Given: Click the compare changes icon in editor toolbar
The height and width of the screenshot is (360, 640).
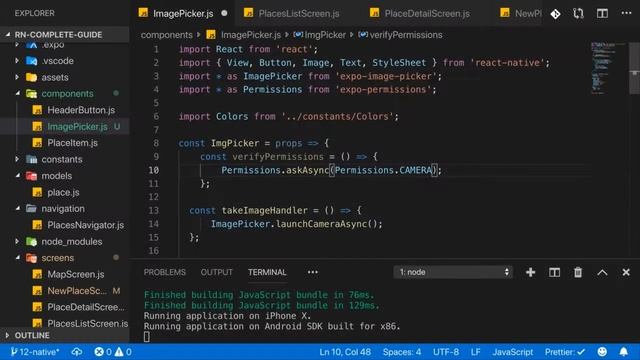Looking at the screenshot, I should pos(578,14).
